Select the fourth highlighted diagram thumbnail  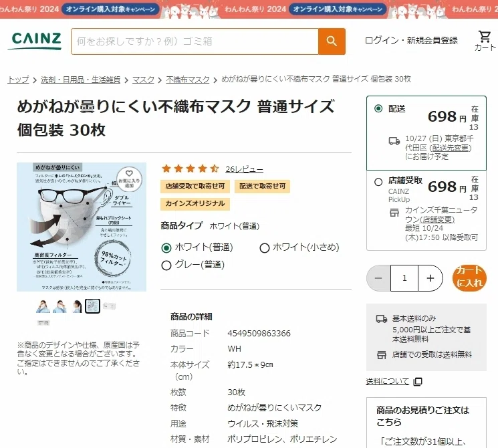point(92,306)
